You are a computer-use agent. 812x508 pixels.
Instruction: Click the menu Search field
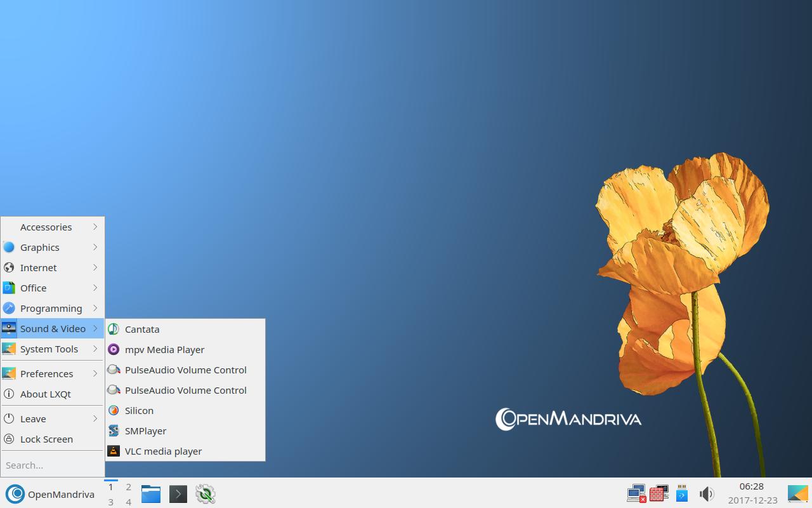(52, 465)
